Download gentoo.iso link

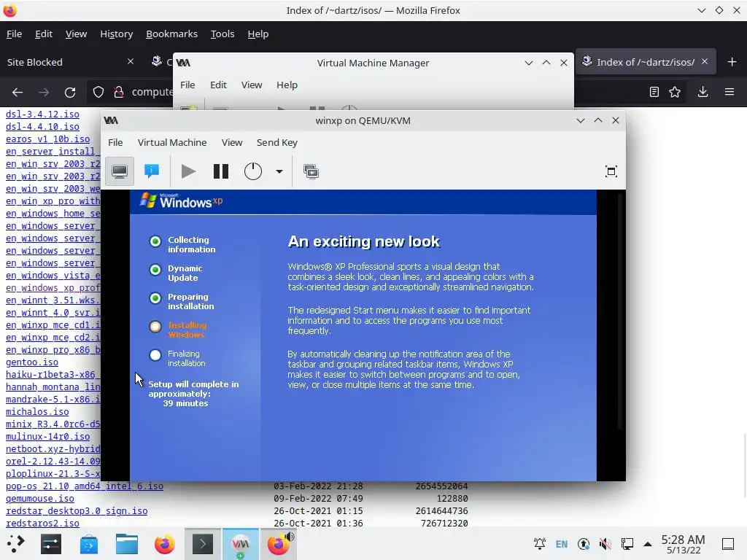pos(32,362)
